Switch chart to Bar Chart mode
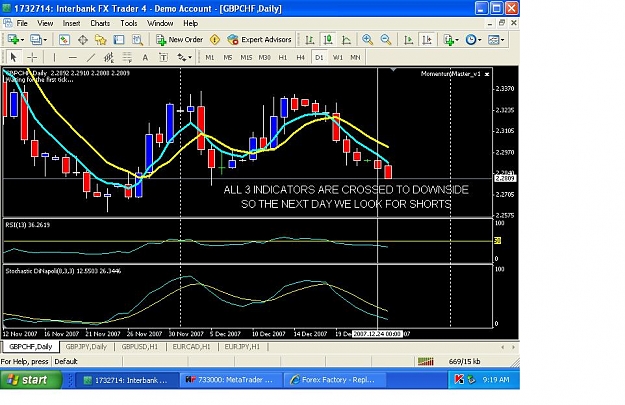 (x=309, y=39)
